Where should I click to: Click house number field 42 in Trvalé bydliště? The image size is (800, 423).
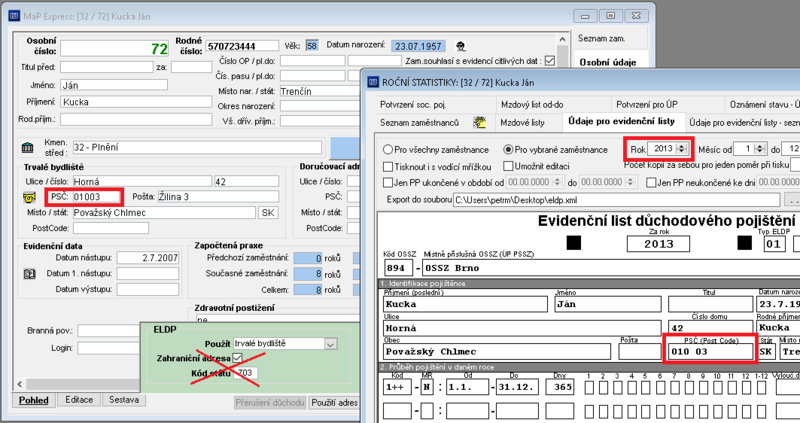click(x=246, y=181)
